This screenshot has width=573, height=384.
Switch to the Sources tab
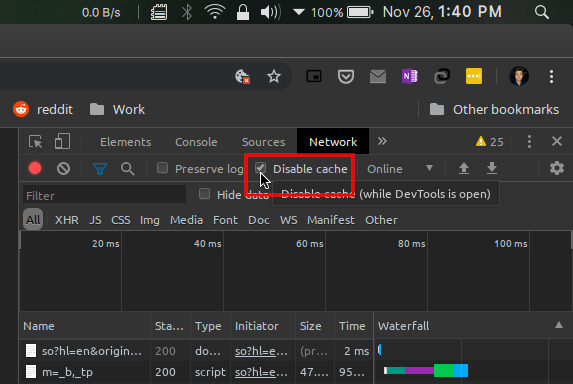click(x=263, y=142)
